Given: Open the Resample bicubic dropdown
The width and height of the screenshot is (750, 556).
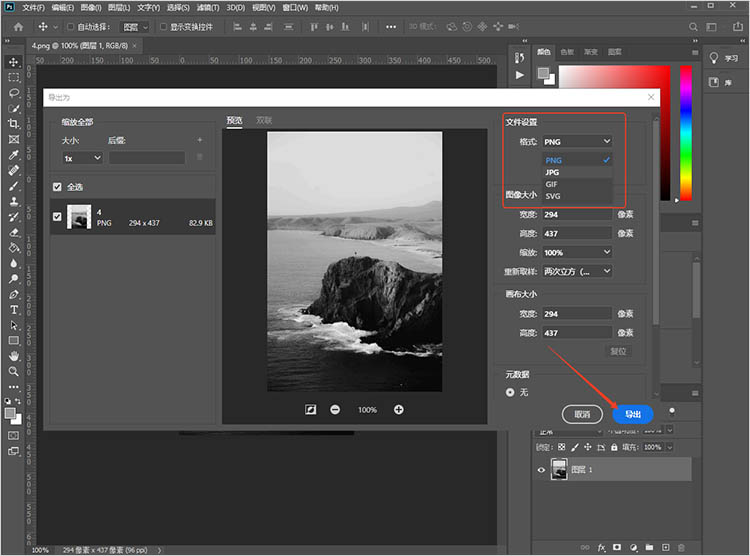Looking at the screenshot, I should coord(577,271).
